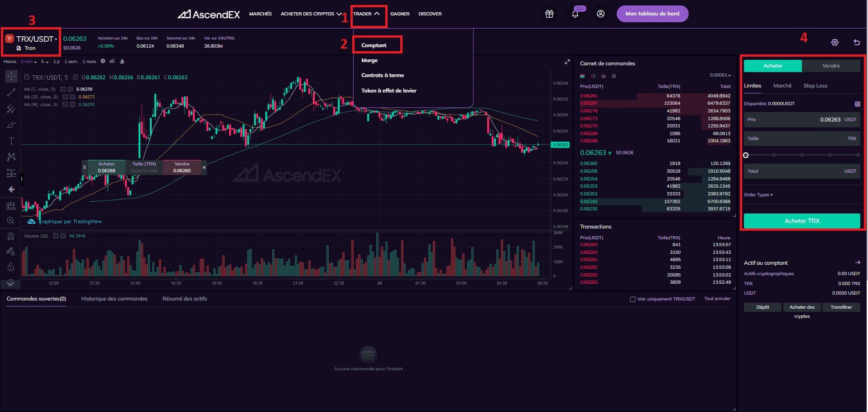This screenshot has height=412, width=868.
Task: Open Résumé des actifs tab
Action: pyautogui.click(x=185, y=299)
